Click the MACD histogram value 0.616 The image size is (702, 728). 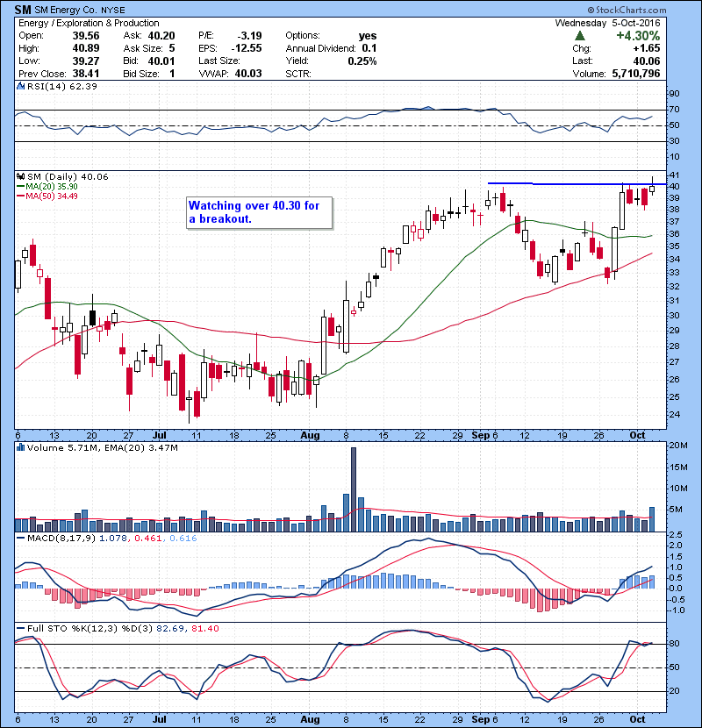tap(183, 539)
